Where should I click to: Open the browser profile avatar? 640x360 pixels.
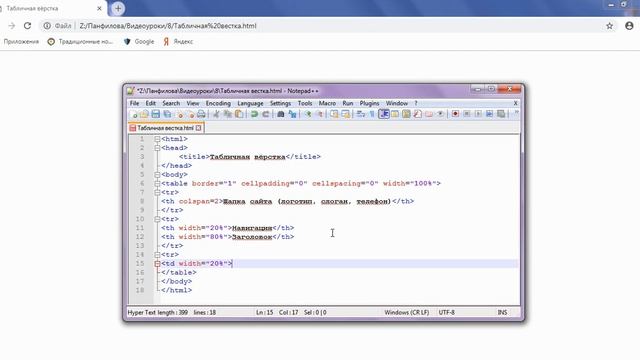coord(629,26)
